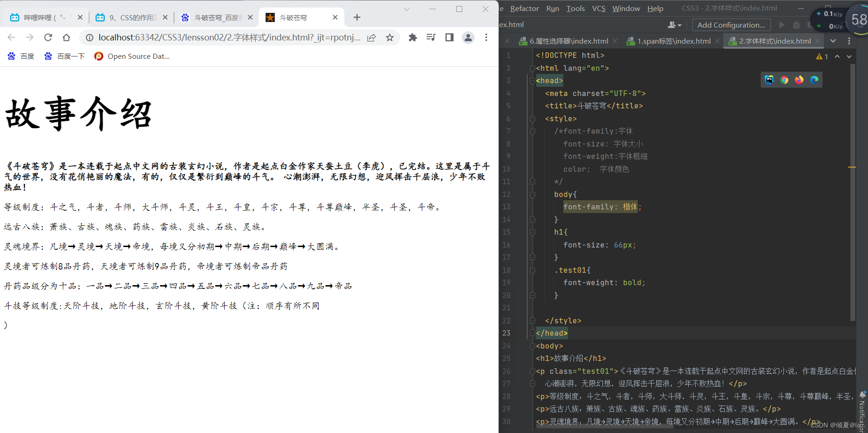The width and height of the screenshot is (868, 433).
Task: Jump to next highlighted error arrow
Action: pos(849,56)
